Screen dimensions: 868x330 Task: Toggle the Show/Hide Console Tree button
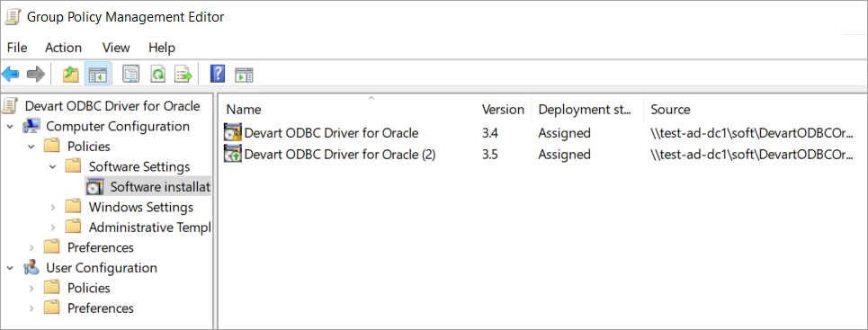(x=98, y=74)
